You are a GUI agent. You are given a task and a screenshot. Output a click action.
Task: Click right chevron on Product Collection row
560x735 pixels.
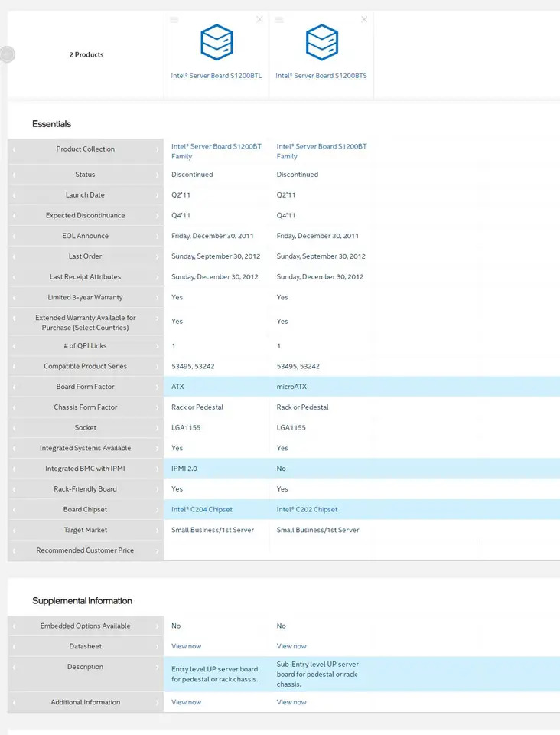158,149
